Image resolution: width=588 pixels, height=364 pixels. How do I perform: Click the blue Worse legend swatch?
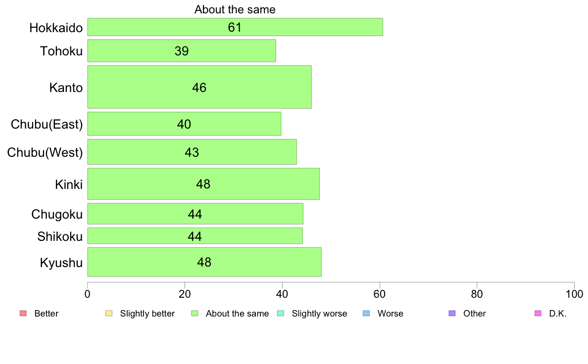pyautogui.click(x=366, y=314)
